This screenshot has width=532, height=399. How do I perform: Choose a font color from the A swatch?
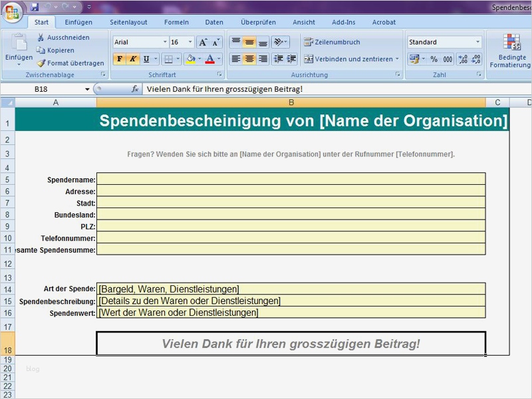[211, 59]
